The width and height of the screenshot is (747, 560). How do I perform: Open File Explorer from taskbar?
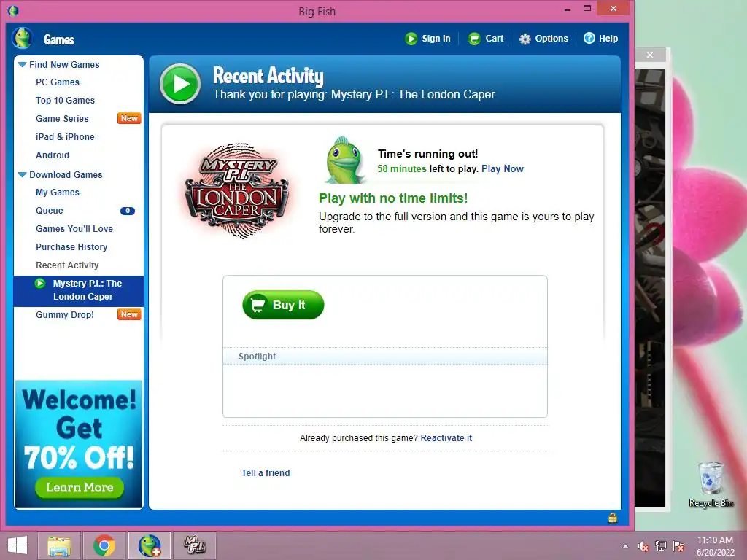click(60, 545)
